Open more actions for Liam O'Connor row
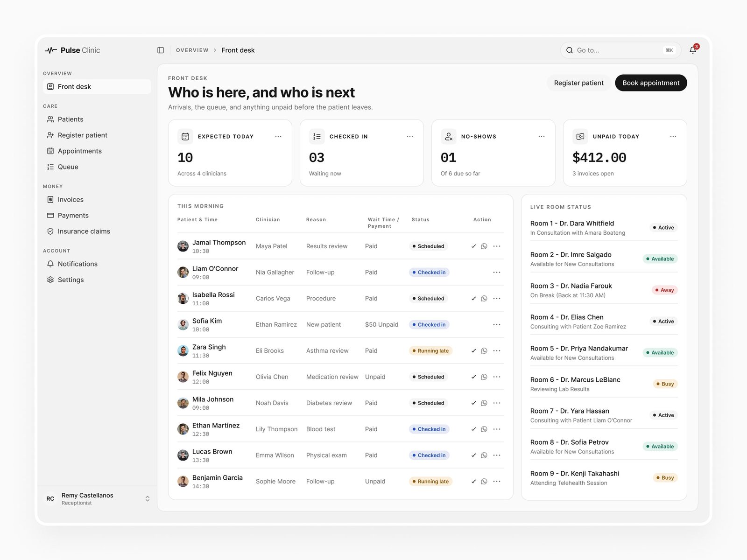This screenshot has height=560, width=747. 497,272
